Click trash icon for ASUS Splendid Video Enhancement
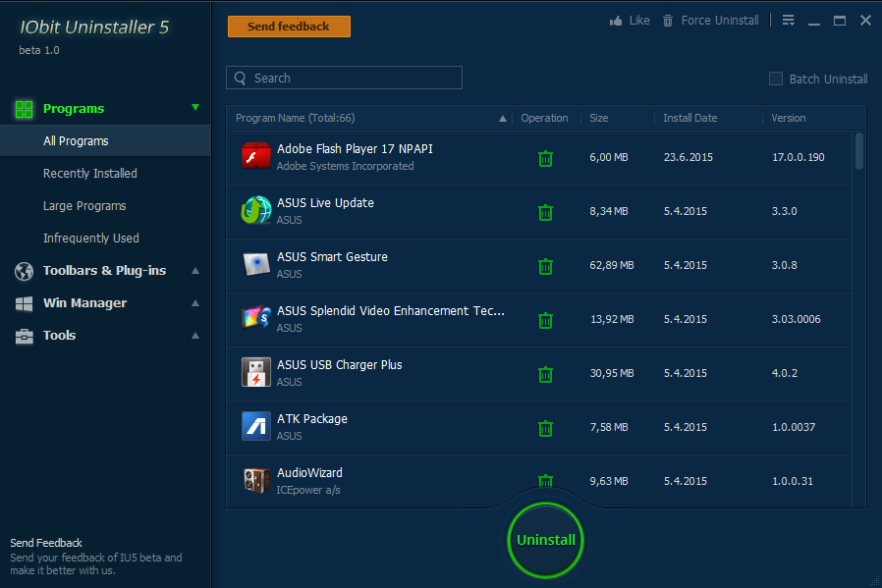This screenshot has width=882, height=588. 545,320
